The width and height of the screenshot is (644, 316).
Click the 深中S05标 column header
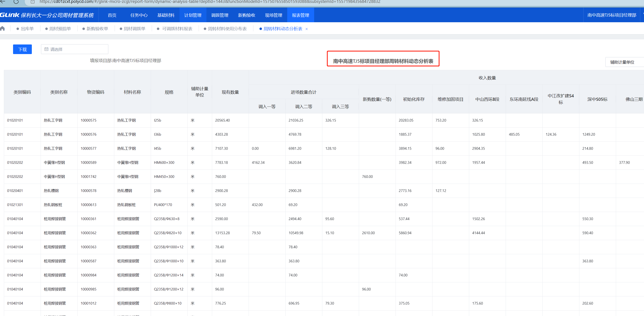[x=597, y=99]
